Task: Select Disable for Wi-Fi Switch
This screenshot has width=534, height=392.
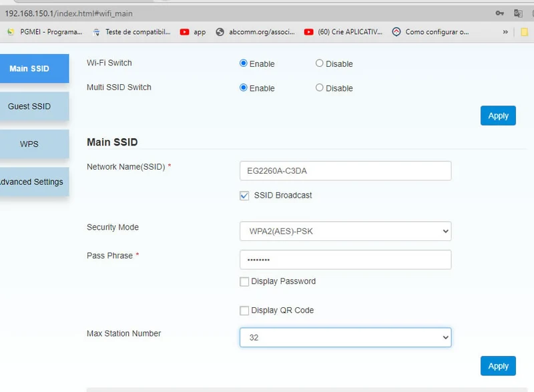Action: (x=319, y=63)
